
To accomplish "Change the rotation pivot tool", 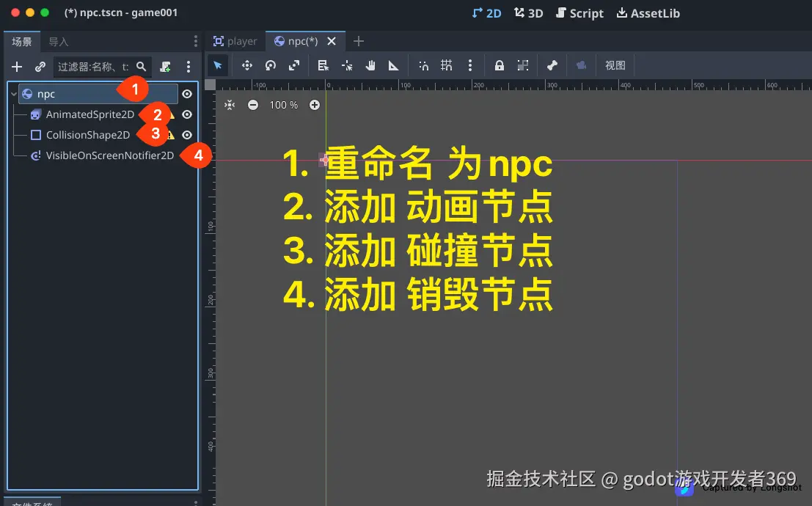I will pos(347,65).
